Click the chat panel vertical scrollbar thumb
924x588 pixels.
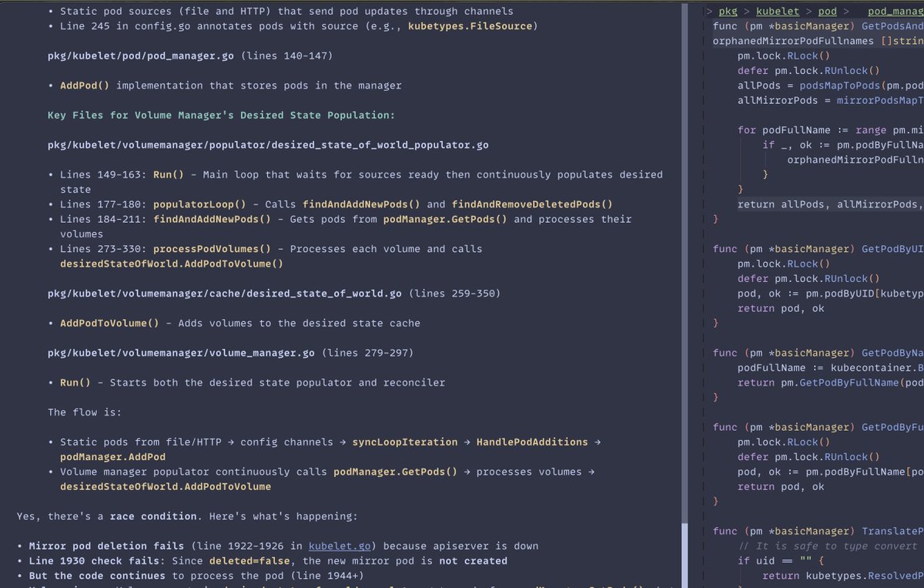[685, 556]
